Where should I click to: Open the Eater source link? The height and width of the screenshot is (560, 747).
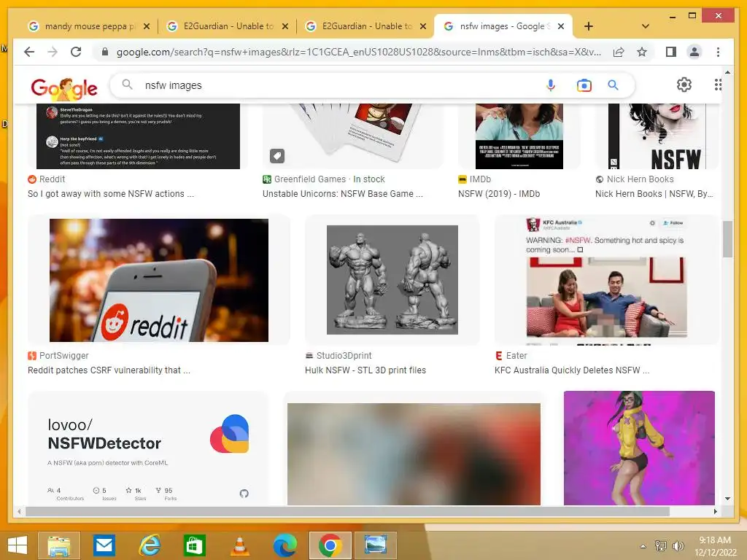coord(511,355)
